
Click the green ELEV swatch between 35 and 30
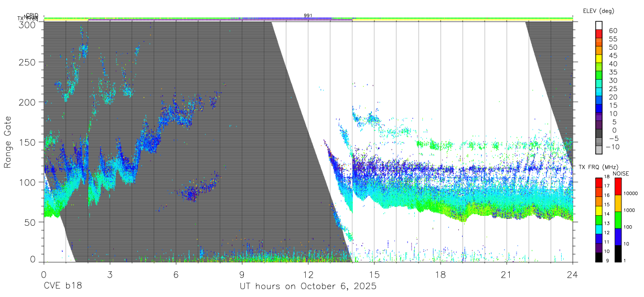click(599, 76)
